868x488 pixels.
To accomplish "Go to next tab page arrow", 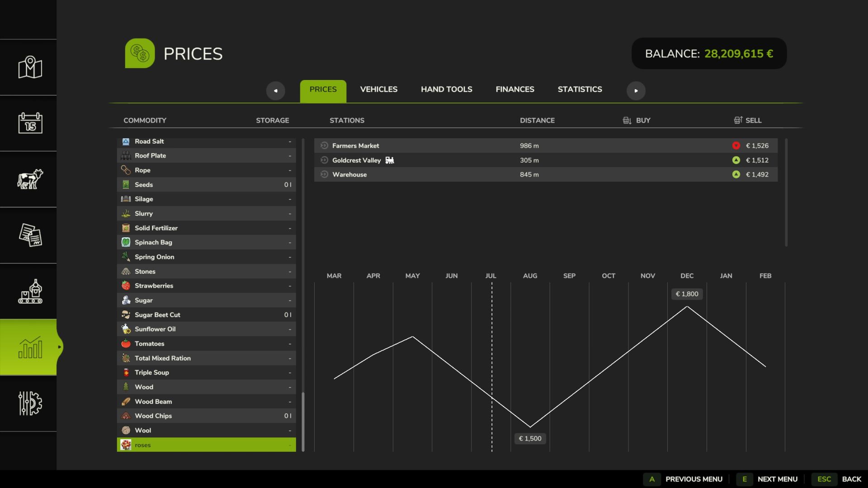I will coord(636,90).
